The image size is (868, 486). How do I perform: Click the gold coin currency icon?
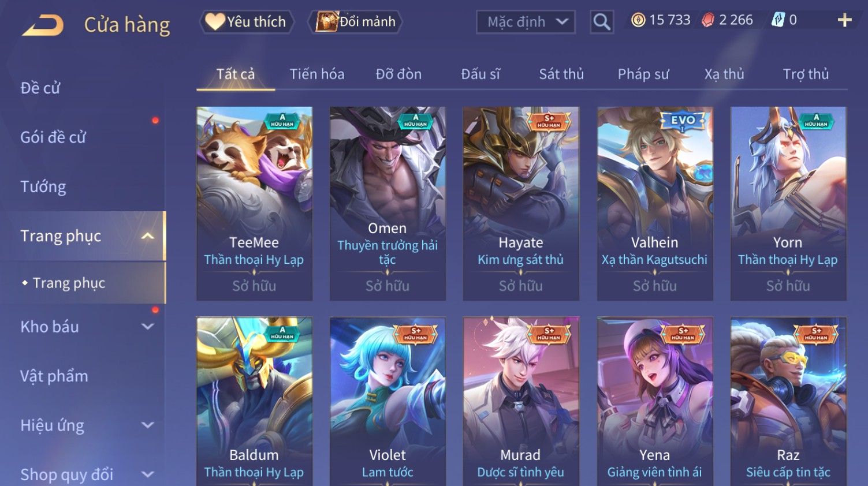coord(638,20)
